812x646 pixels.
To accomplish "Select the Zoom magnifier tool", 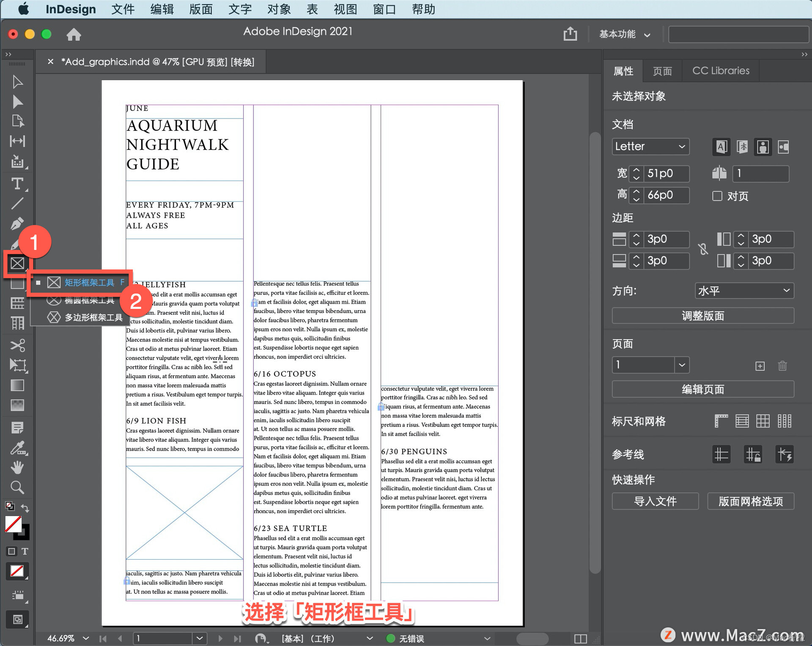I will click(17, 487).
